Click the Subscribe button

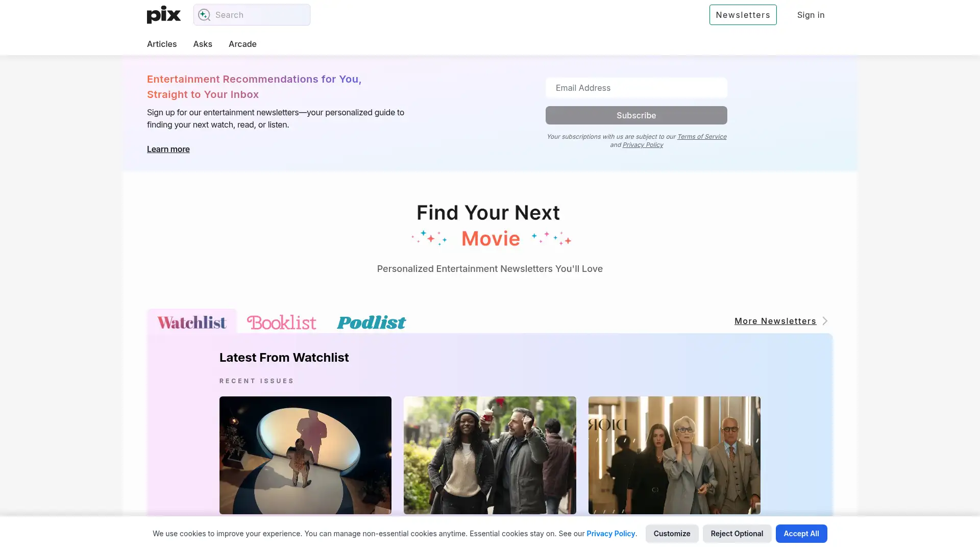[x=636, y=115]
